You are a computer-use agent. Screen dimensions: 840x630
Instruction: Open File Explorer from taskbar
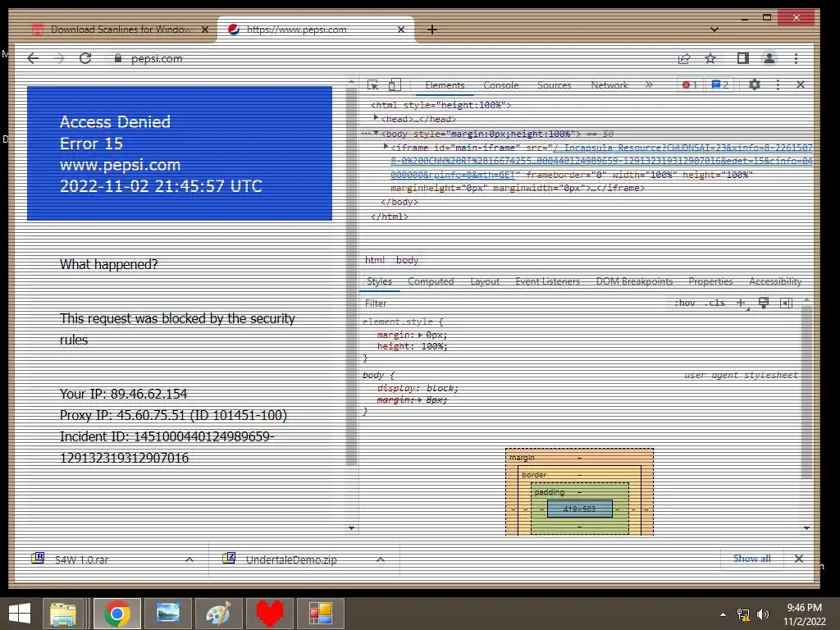[x=63, y=614]
